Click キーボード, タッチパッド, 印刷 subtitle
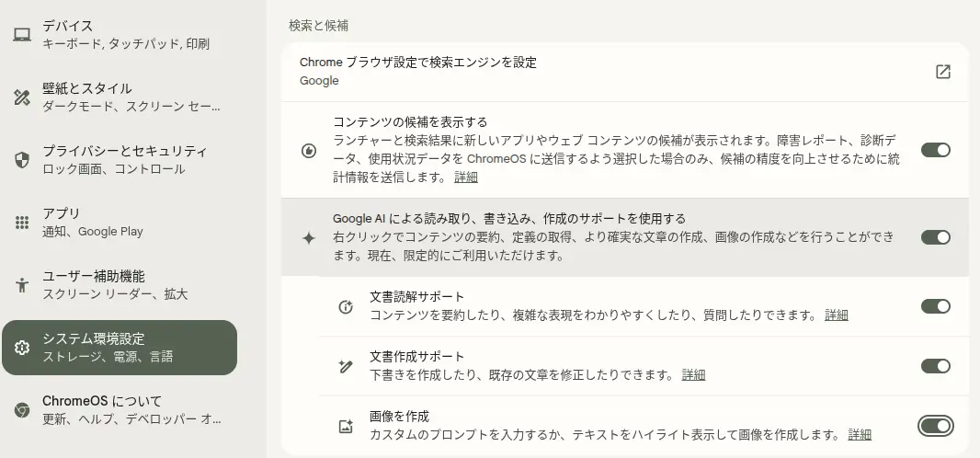This screenshot has width=980, height=458. tap(126, 44)
